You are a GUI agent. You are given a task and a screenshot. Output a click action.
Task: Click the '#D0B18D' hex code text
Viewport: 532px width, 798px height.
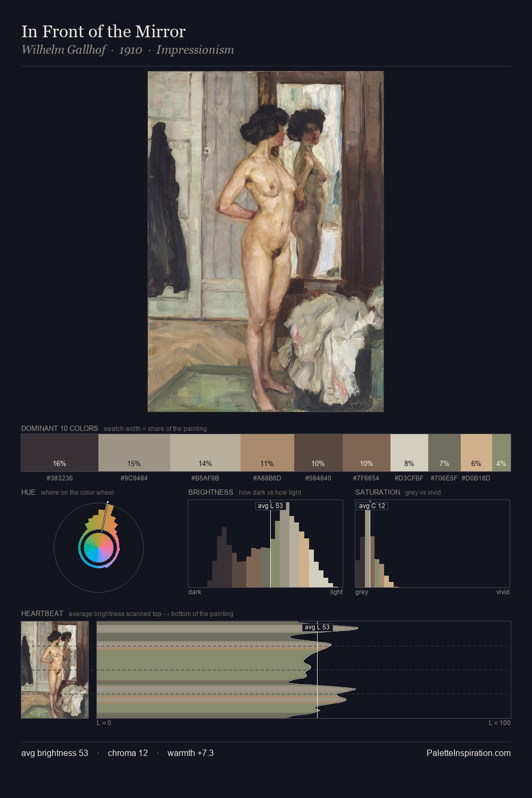(476, 478)
